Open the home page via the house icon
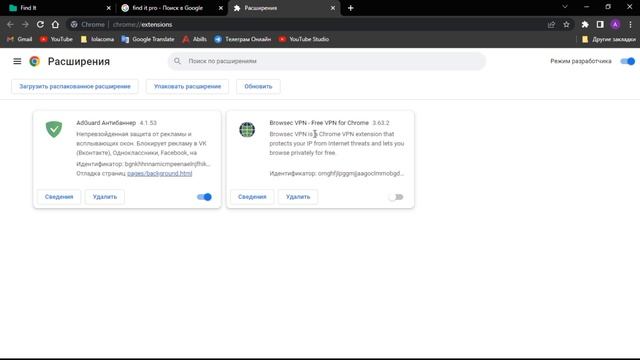Screen dimensions: 640x360 [55, 24]
